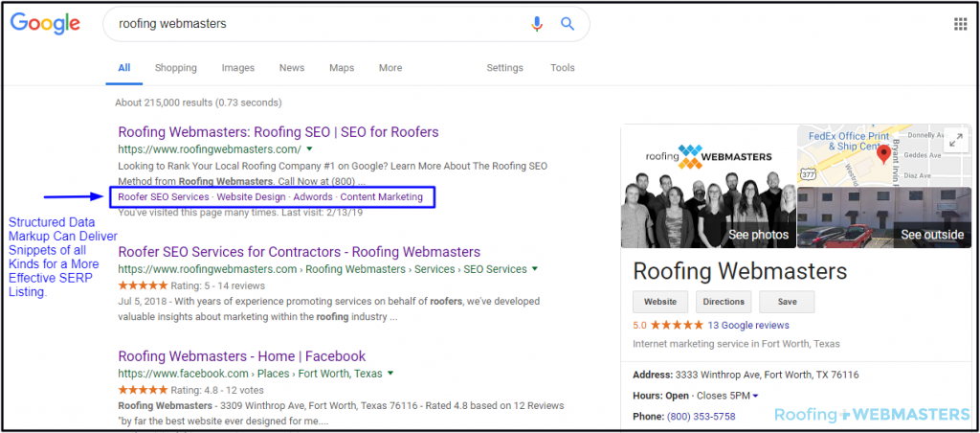The image size is (980, 433).
Task: Open dropdown arrow after SEO Services breadcrumb
Action: pyautogui.click(x=534, y=269)
